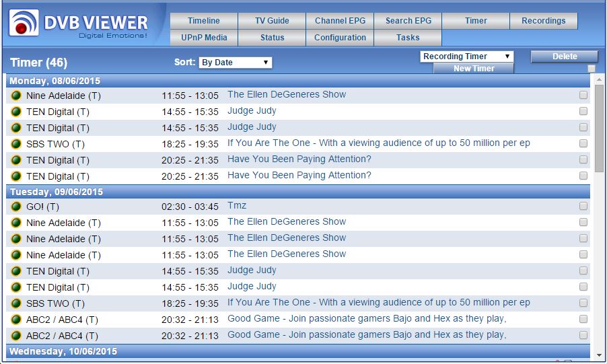Select checkbox for Monday's Ellen DeGeneres Show
This screenshot has height=364, width=607.
[x=583, y=96]
